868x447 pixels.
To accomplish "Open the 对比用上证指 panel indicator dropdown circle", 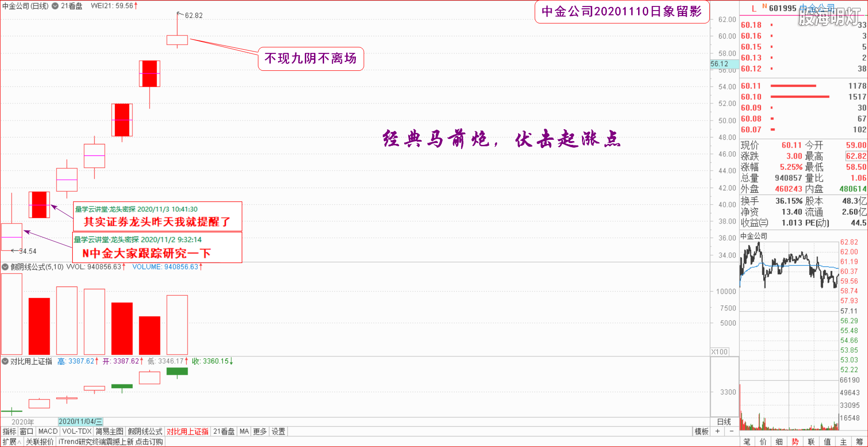I will tap(5, 361).
